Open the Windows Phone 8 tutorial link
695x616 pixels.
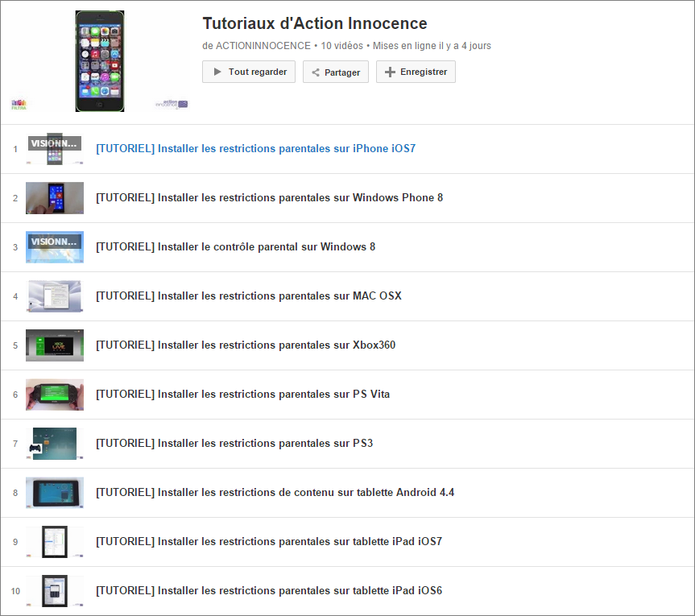[x=270, y=197]
